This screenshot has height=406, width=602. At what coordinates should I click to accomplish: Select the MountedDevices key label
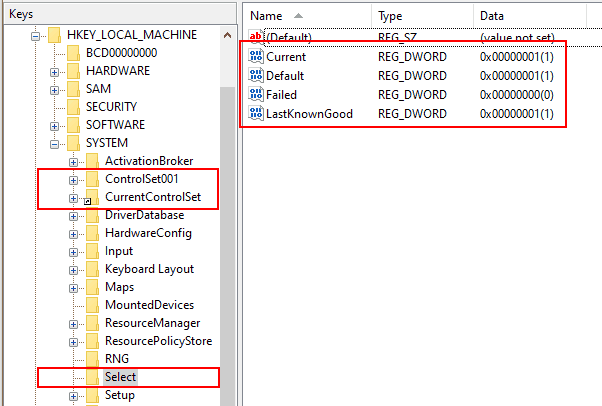[149, 305]
